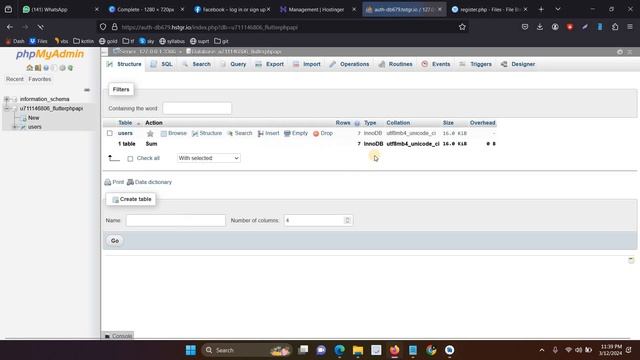Open the Firefox application menu

(630, 27)
